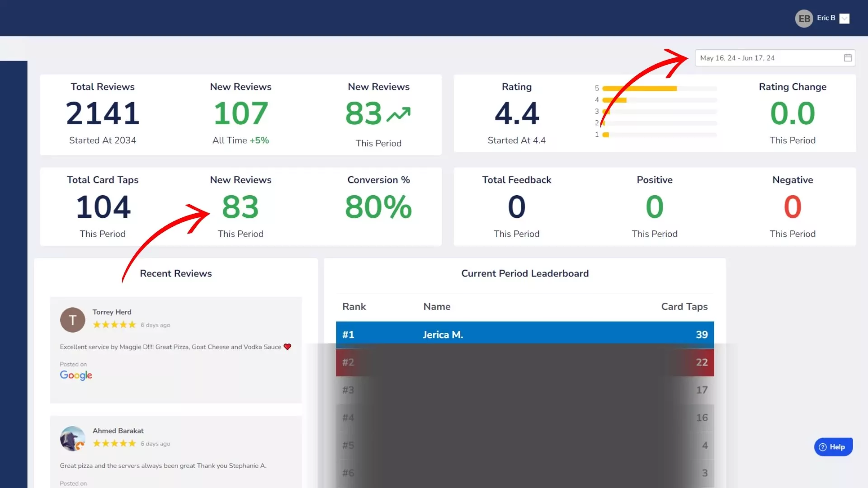Click the green trending-up arrow icon

coord(398,114)
